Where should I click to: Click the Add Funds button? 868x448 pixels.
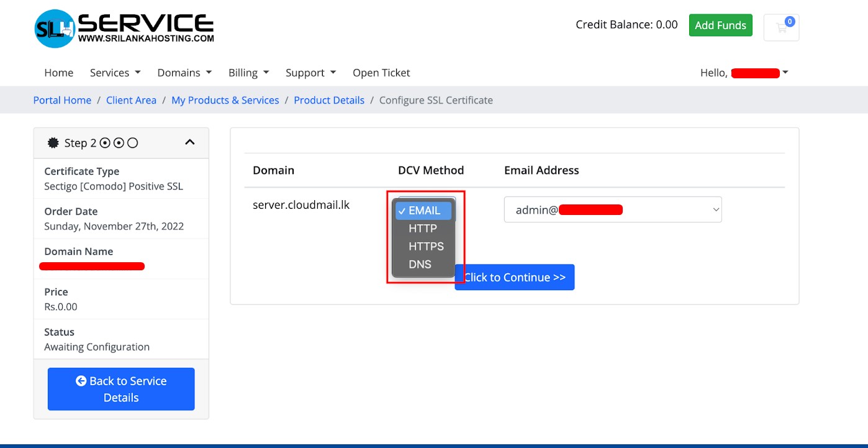(720, 25)
